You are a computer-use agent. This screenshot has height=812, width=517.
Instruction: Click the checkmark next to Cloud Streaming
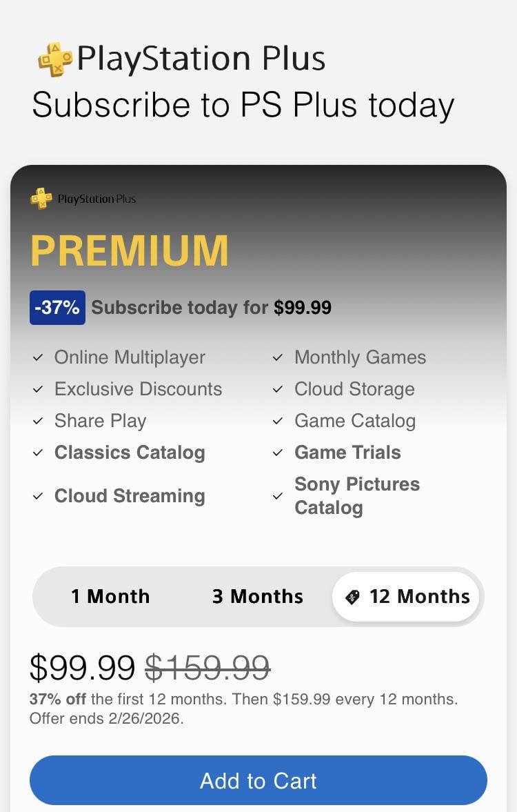tap(39, 496)
